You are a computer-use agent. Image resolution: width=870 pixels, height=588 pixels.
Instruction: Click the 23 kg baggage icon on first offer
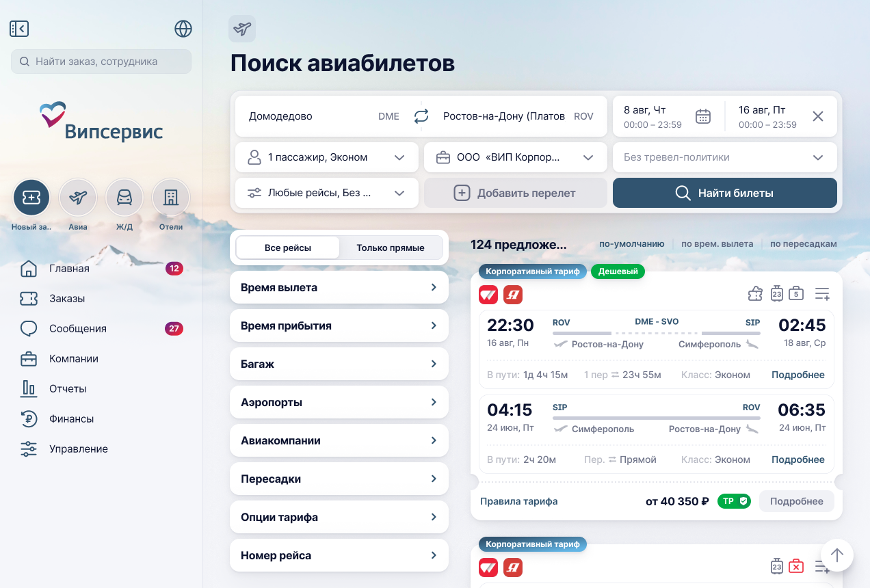coord(777,293)
